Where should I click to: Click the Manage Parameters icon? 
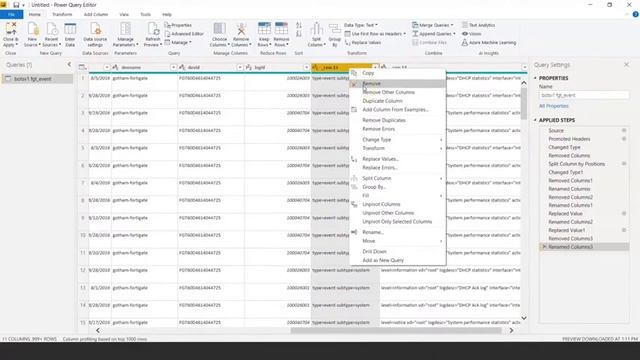pyautogui.click(x=126, y=29)
